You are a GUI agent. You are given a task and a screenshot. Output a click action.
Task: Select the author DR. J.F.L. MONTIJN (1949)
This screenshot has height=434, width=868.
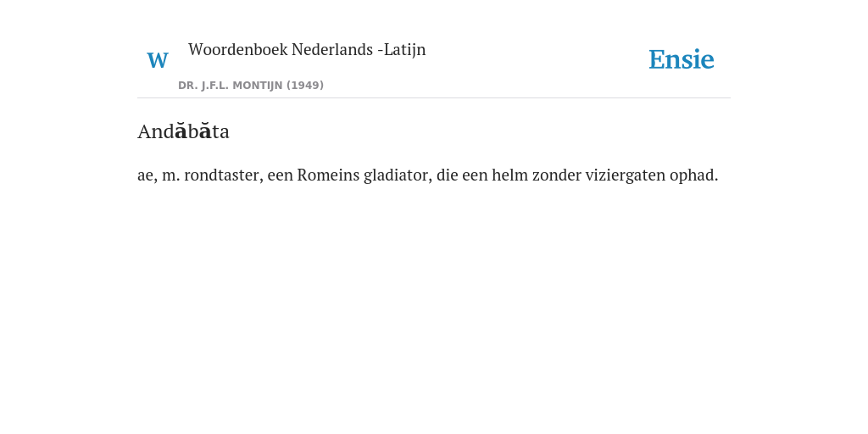pyautogui.click(x=251, y=86)
